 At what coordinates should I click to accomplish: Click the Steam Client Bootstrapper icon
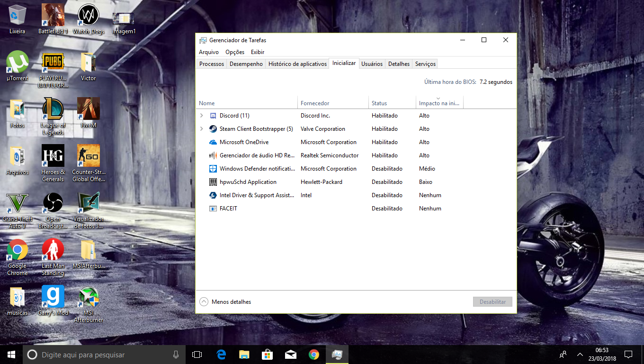coord(213,129)
